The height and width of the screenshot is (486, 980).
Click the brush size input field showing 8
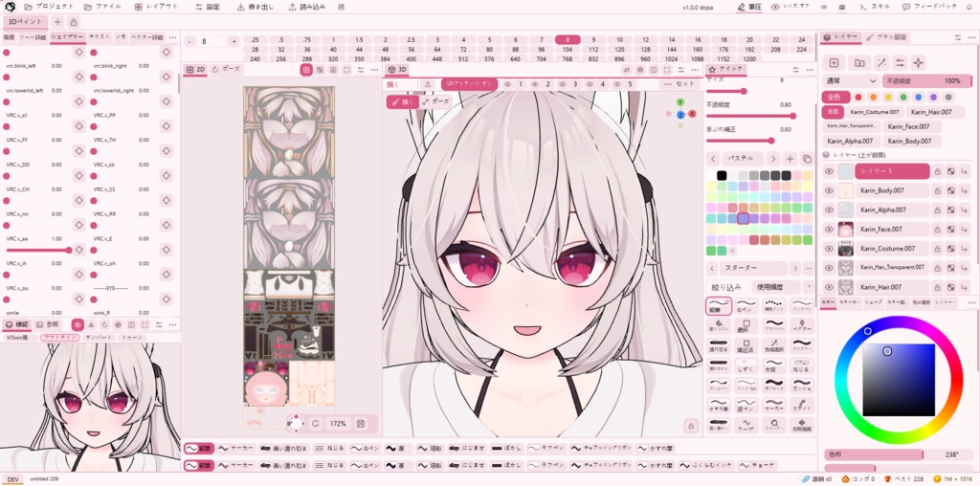(212, 41)
